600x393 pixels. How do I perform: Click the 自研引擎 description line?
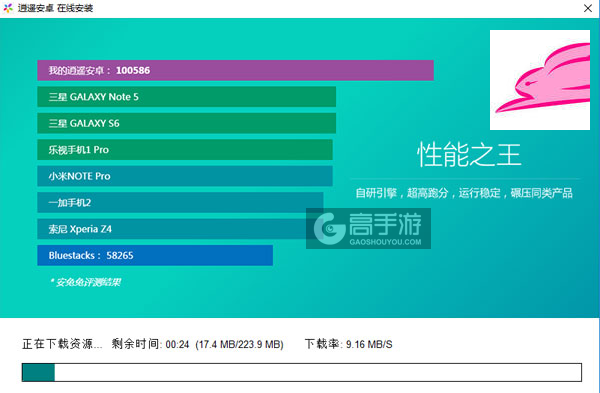[x=464, y=193]
